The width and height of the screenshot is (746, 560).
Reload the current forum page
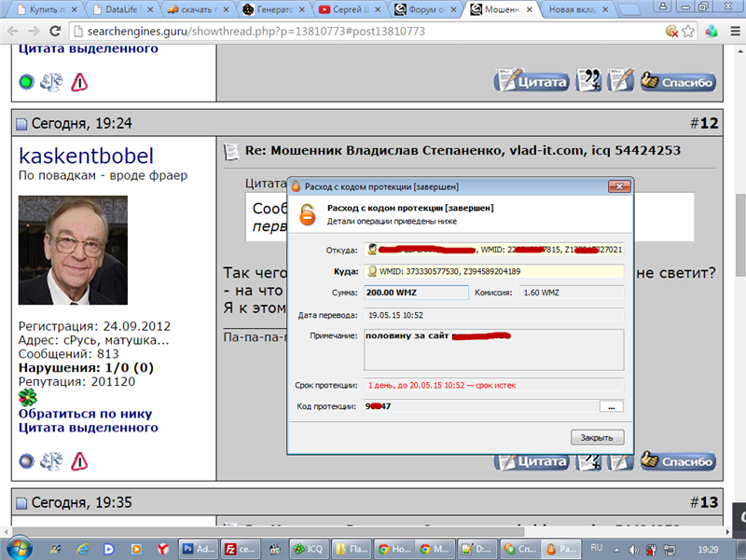pos(55,32)
